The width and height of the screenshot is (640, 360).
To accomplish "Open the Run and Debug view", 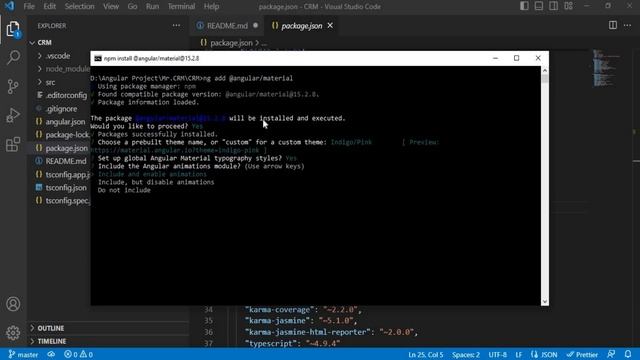I will tap(13, 116).
